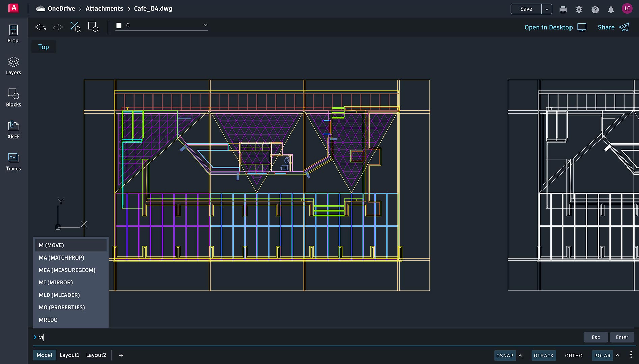
Task: Expand the current layer dropdown
Action: tap(205, 25)
